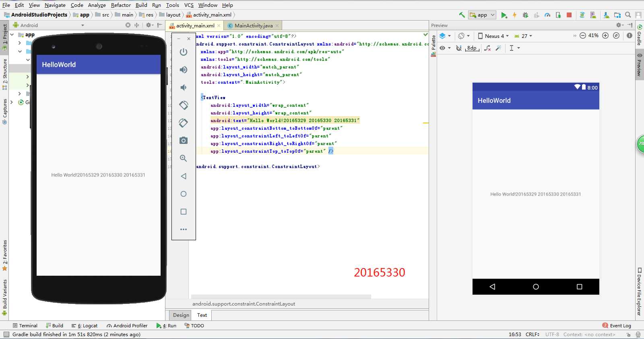Click emulator volume down button
The height and width of the screenshot is (339, 644).
(184, 87)
